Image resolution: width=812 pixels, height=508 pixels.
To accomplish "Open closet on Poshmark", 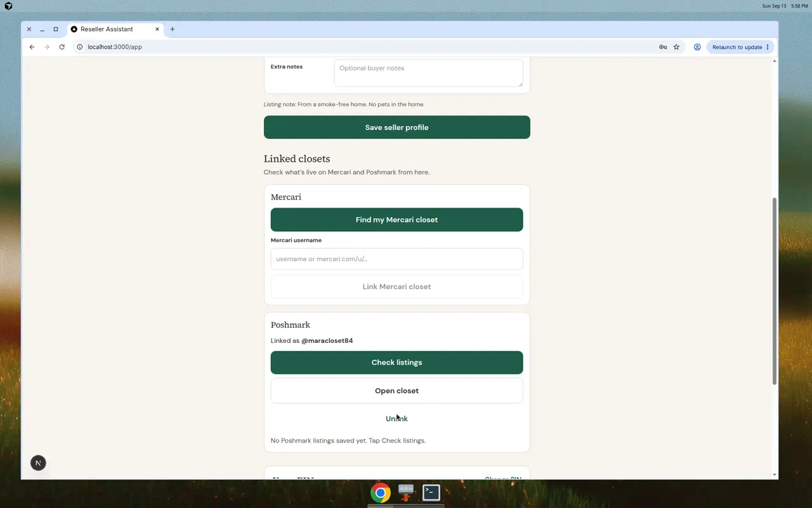I will coord(397,391).
